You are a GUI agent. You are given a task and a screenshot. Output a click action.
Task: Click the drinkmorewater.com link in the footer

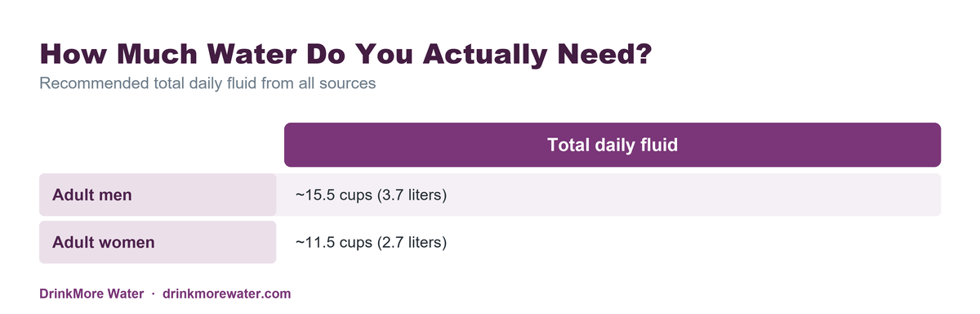(x=227, y=294)
